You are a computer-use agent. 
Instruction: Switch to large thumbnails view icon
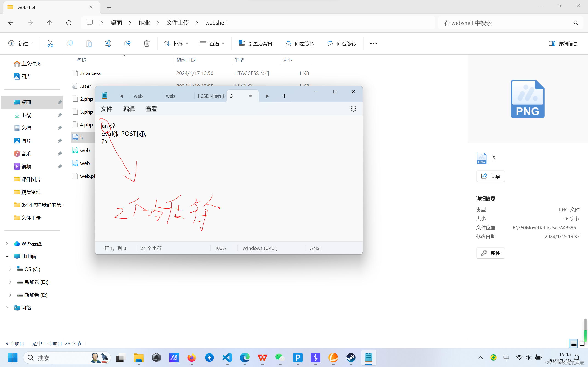click(x=582, y=343)
